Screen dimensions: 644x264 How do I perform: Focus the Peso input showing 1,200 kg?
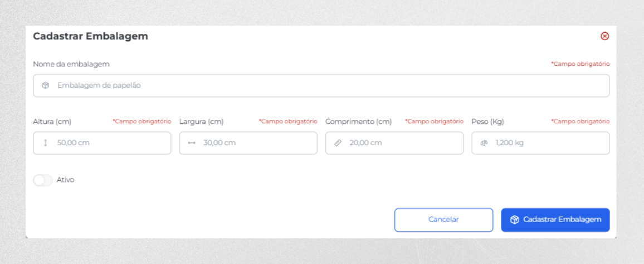click(x=540, y=143)
